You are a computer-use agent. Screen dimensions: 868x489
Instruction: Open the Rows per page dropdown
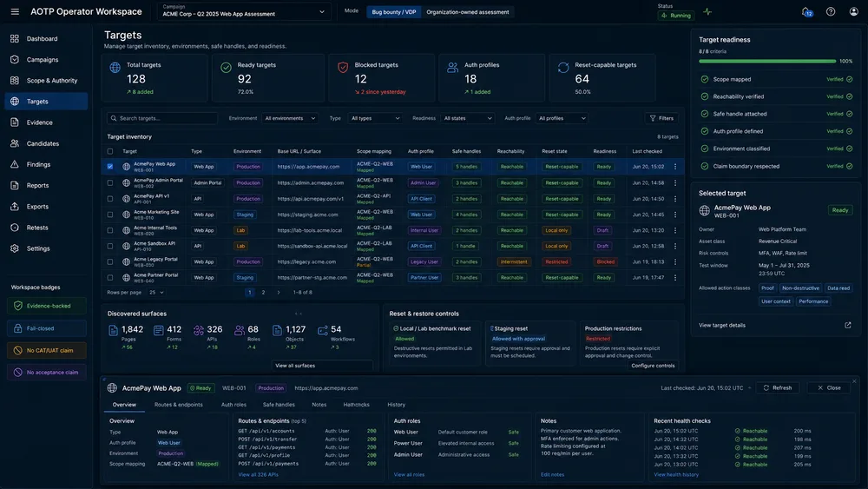tap(155, 293)
